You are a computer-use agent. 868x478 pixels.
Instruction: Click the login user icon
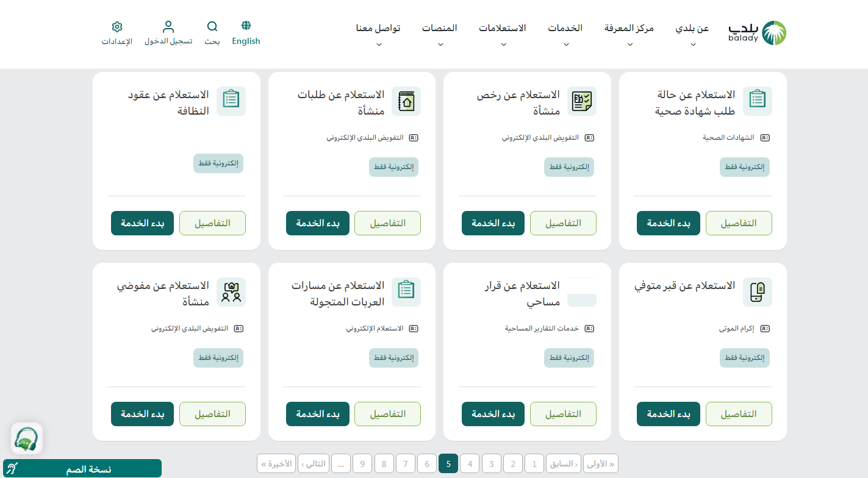pyautogui.click(x=168, y=27)
